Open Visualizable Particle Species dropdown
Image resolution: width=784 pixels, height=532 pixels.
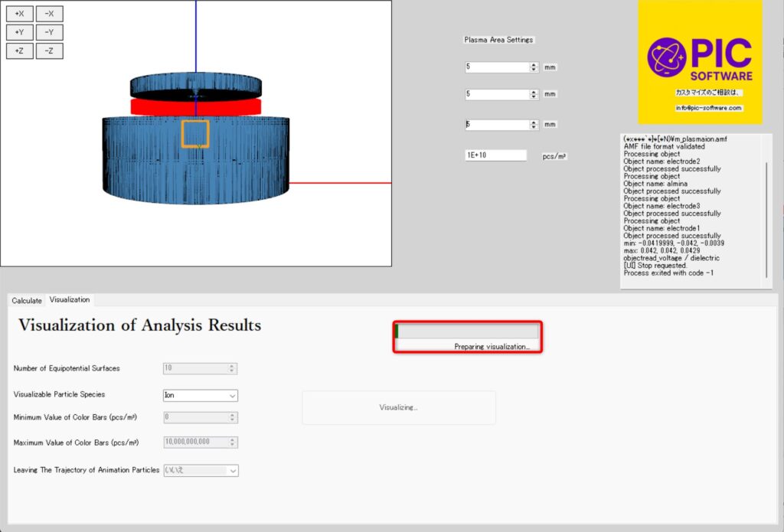200,396
